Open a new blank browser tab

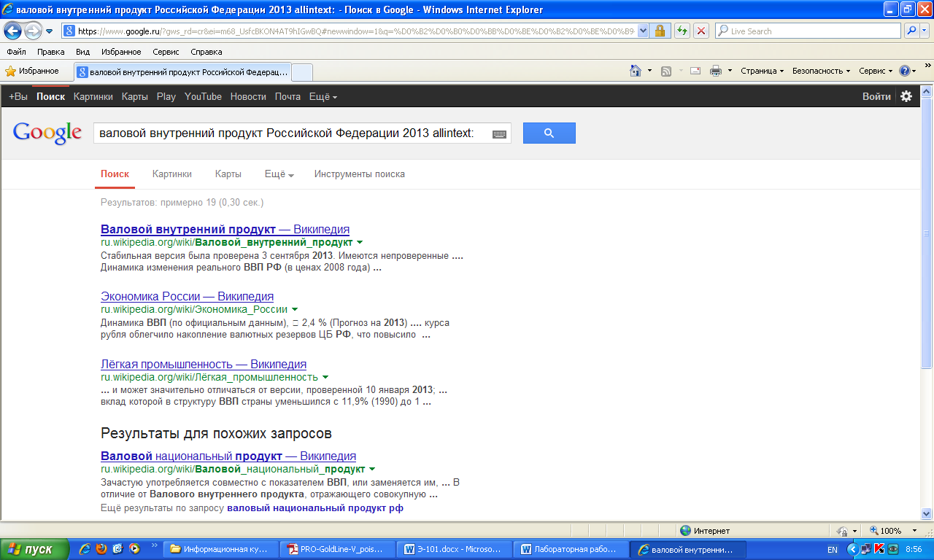point(302,72)
